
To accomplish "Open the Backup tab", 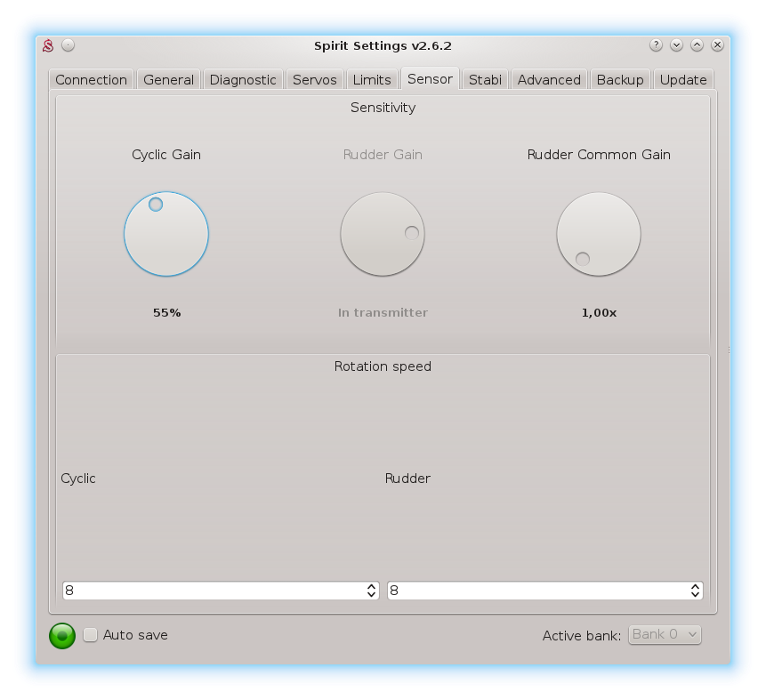I will pyautogui.click(x=620, y=80).
